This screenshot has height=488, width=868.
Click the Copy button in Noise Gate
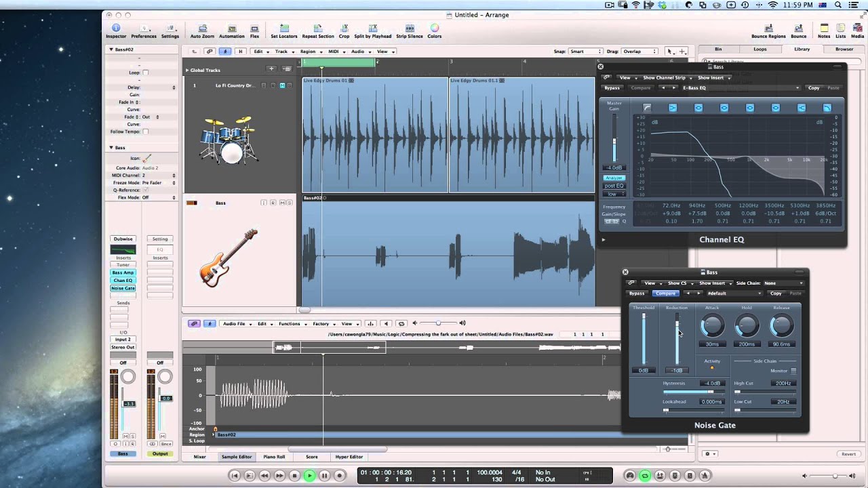(776, 293)
